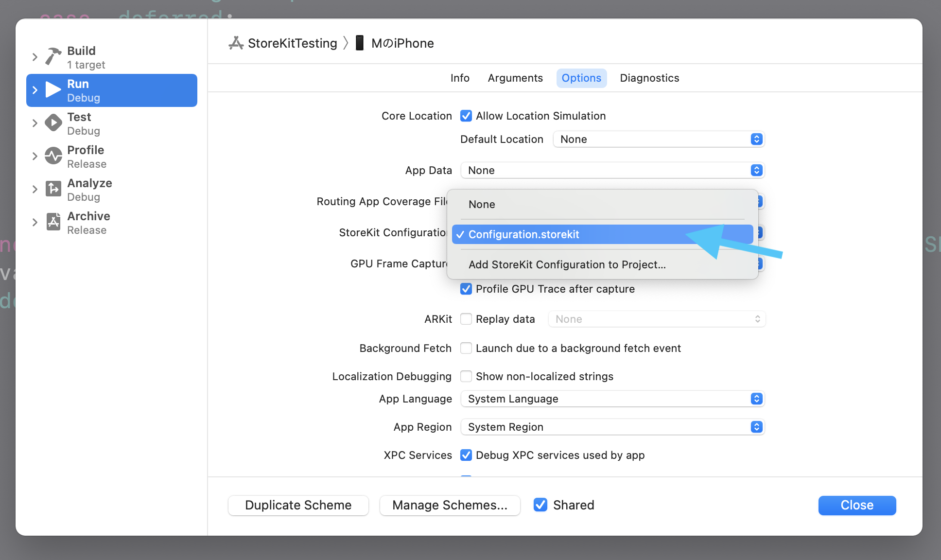This screenshot has height=560, width=941.
Task: Expand the Analyze section chevron
Action: pos(35,189)
